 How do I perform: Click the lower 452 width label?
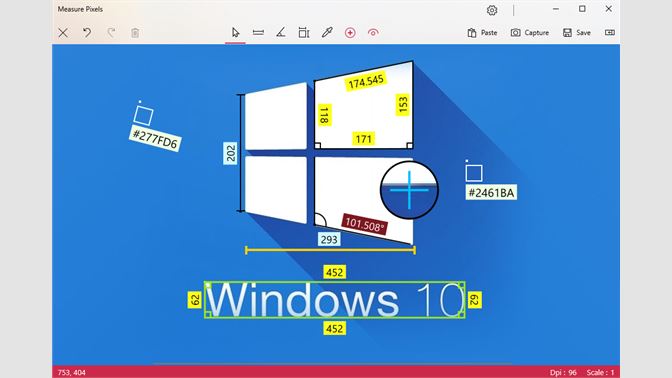(x=334, y=328)
